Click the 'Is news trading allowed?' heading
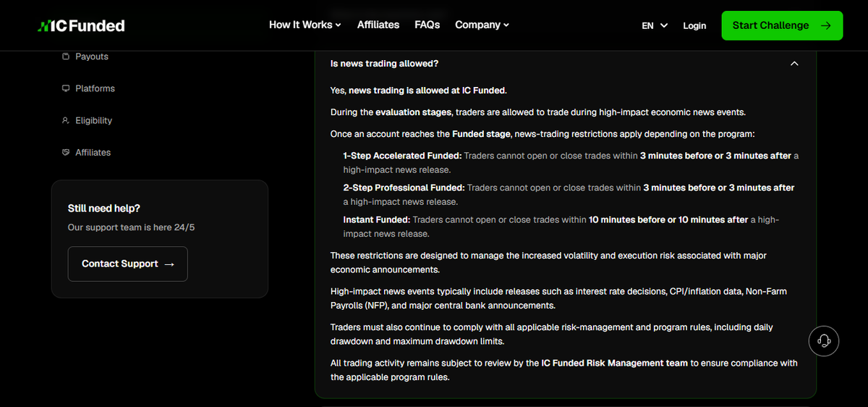 click(x=384, y=64)
